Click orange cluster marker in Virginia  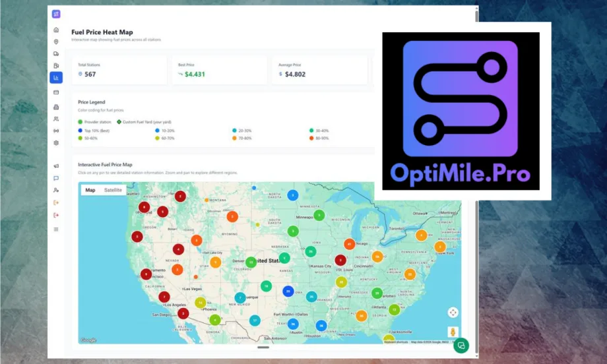coord(410,274)
